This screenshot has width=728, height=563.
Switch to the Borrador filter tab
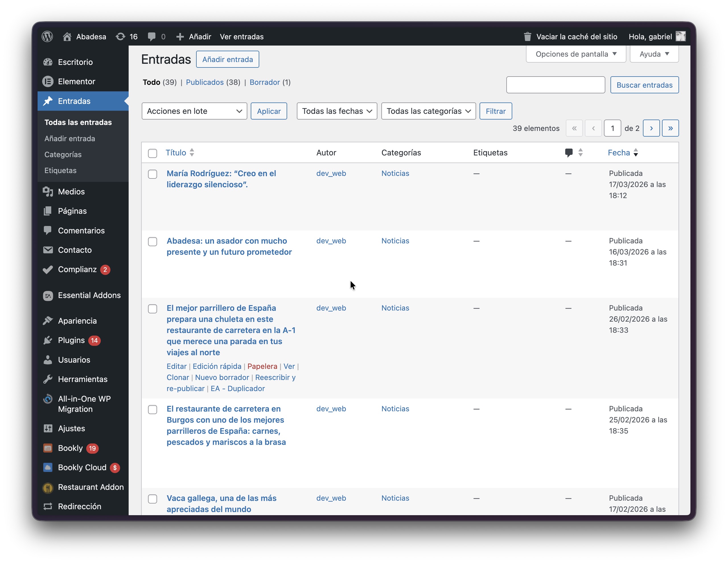click(265, 82)
